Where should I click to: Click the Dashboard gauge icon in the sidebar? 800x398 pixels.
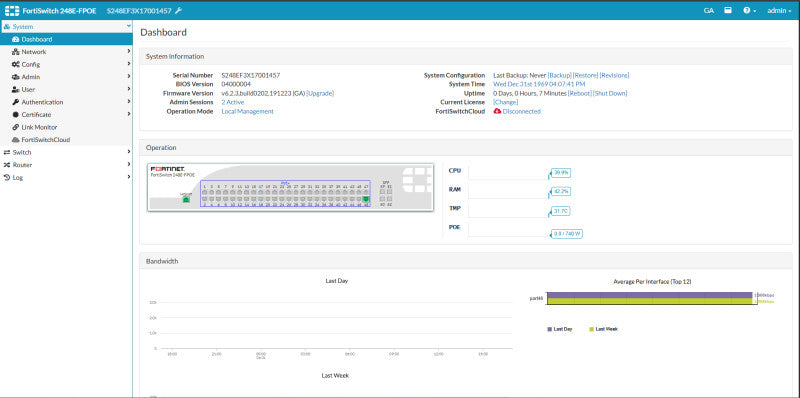pos(15,39)
